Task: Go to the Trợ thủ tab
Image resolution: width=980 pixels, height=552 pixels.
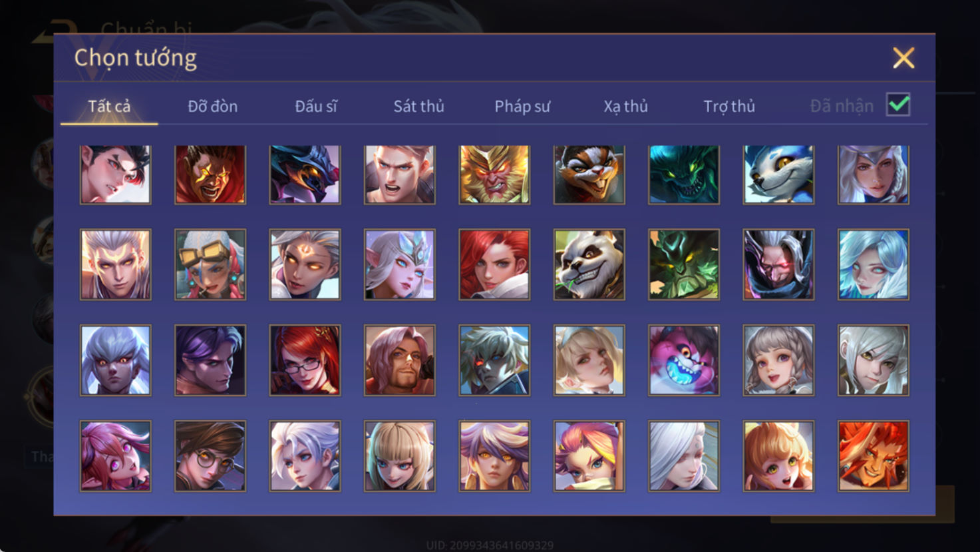Action: pos(729,106)
